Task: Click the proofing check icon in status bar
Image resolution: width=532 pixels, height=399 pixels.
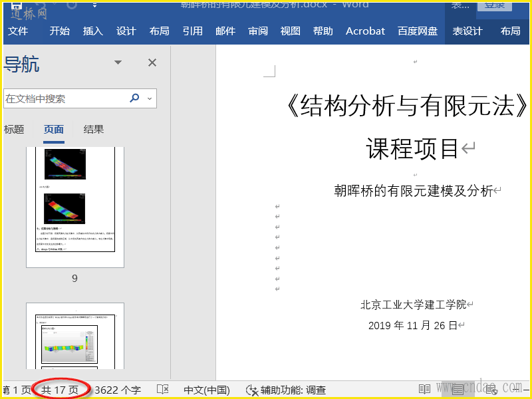Action: coord(163,390)
